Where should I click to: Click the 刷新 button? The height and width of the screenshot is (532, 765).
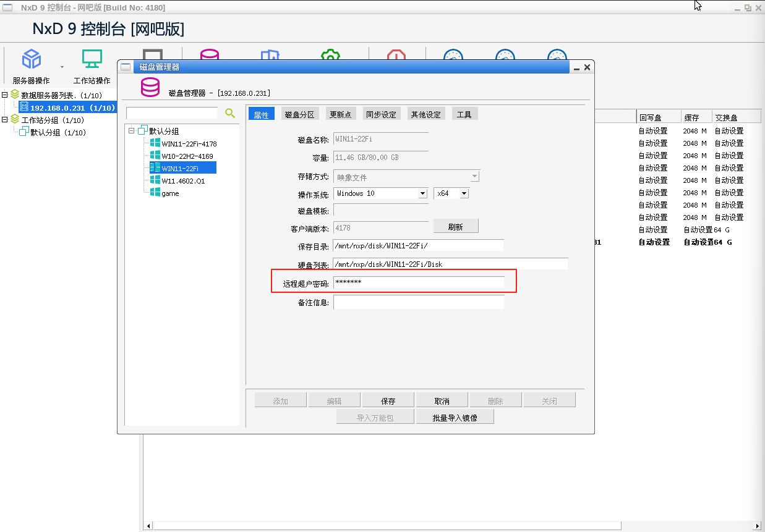pos(456,226)
